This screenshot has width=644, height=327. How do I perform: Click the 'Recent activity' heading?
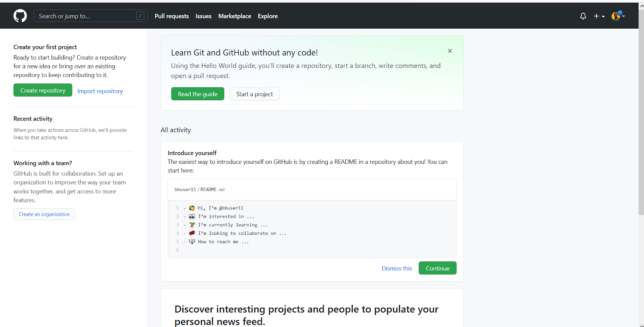pos(33,119)
